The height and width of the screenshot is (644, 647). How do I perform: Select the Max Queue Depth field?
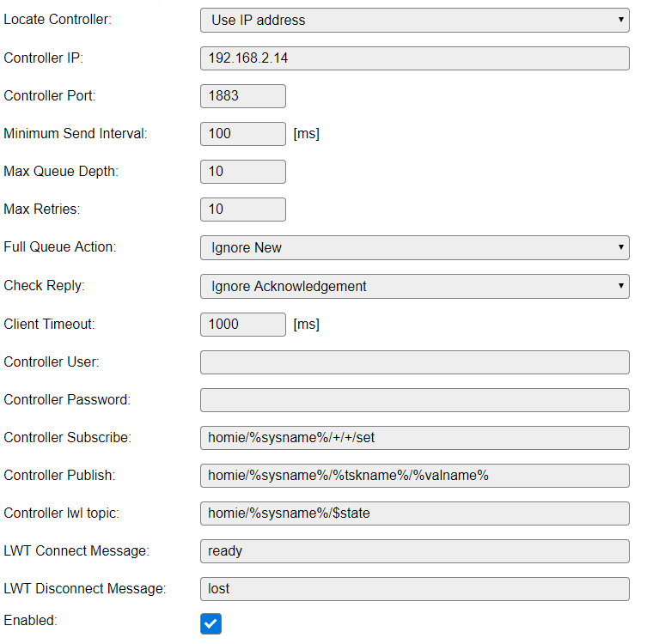[x=243, y=172]
